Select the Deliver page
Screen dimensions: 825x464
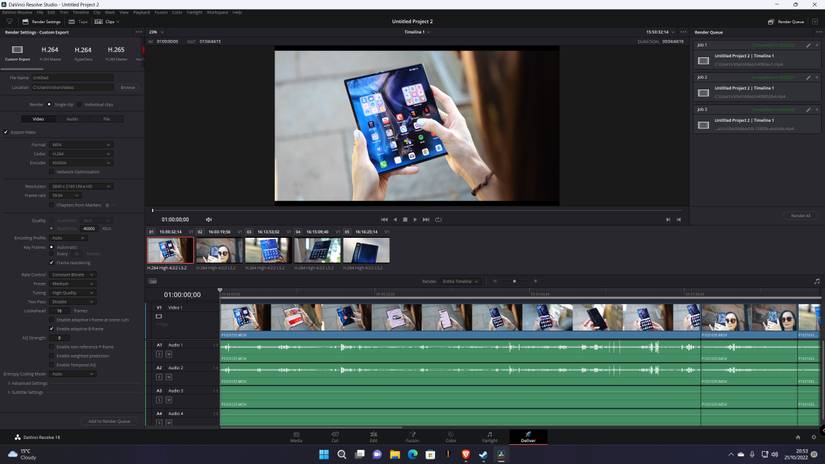(528, 437)
